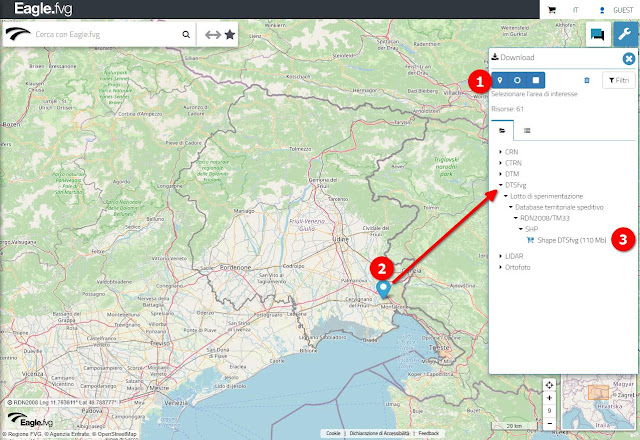640x440 pixels.
Task: Open the shopping cart in header
Action: pyautogui.click(x=552, y=10)
